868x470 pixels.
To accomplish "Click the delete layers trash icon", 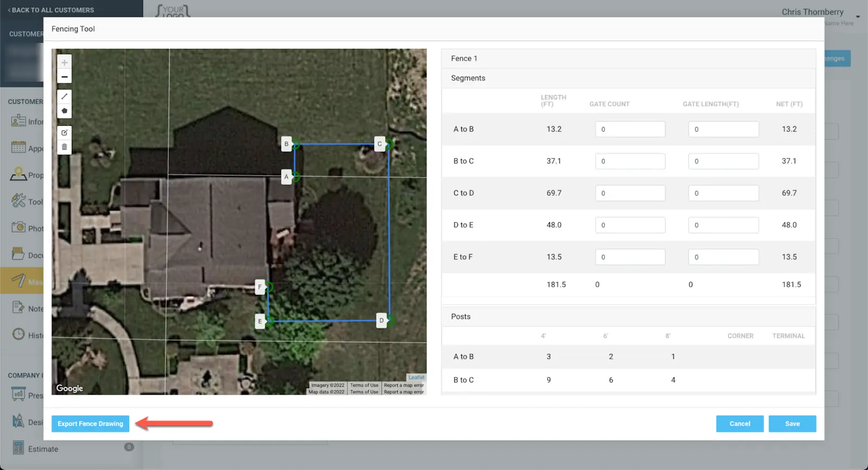I will pyautogui.click(x=64, y=147).
